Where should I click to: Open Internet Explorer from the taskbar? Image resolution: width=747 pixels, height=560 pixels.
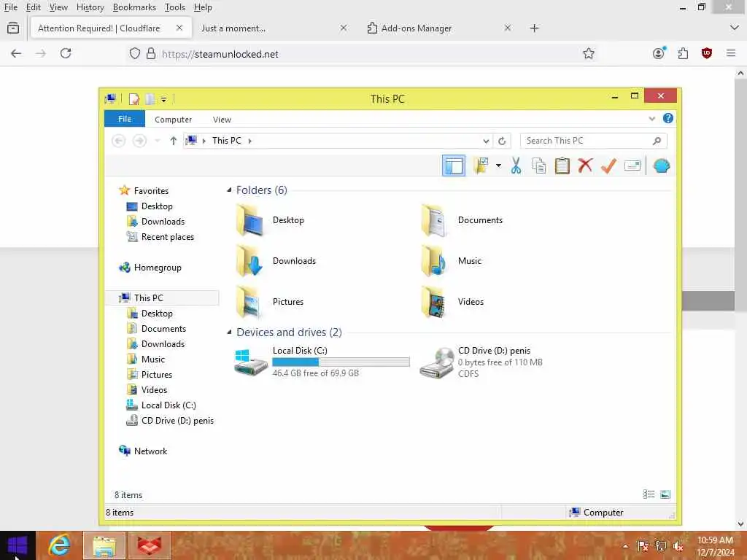tap(60, 545)
